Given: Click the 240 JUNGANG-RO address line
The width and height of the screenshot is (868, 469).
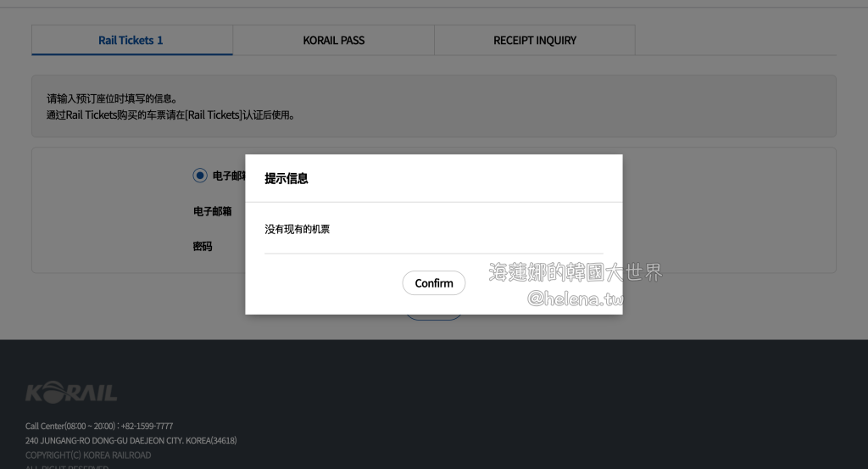Looking at the screenshot, I should coord(131,440).
